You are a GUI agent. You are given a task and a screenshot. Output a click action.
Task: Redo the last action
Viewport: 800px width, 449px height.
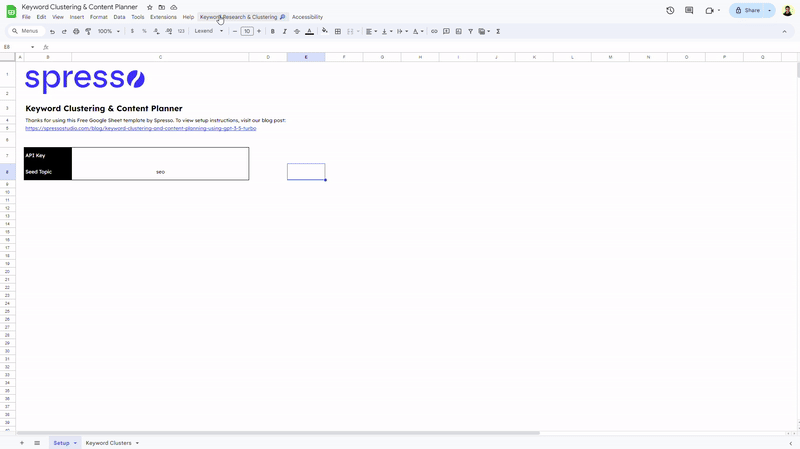coord(64,32)
